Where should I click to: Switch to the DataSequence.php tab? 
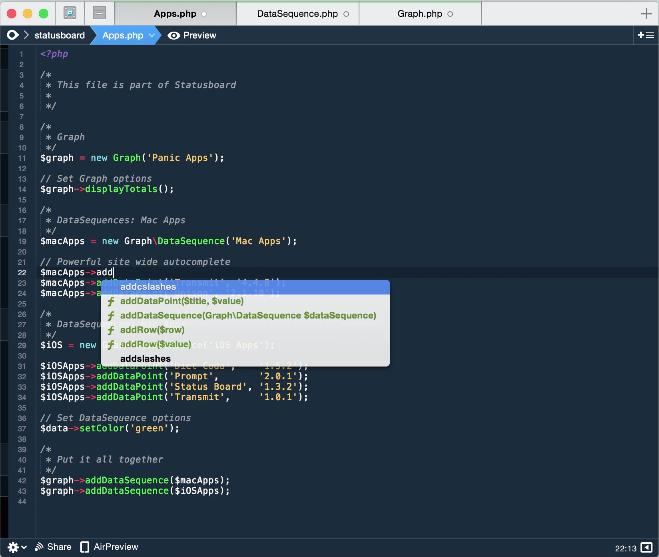tap(297, 14)
